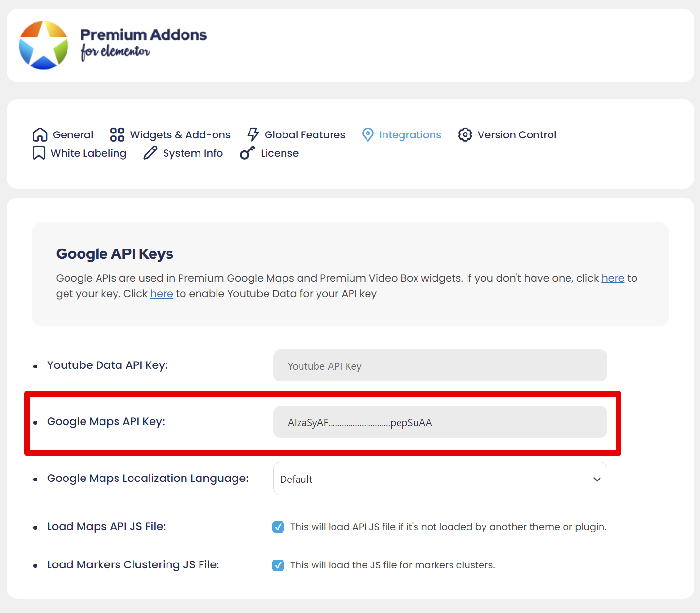Click text 'This will load the JS file for markers clusters'

coord(392,565)
